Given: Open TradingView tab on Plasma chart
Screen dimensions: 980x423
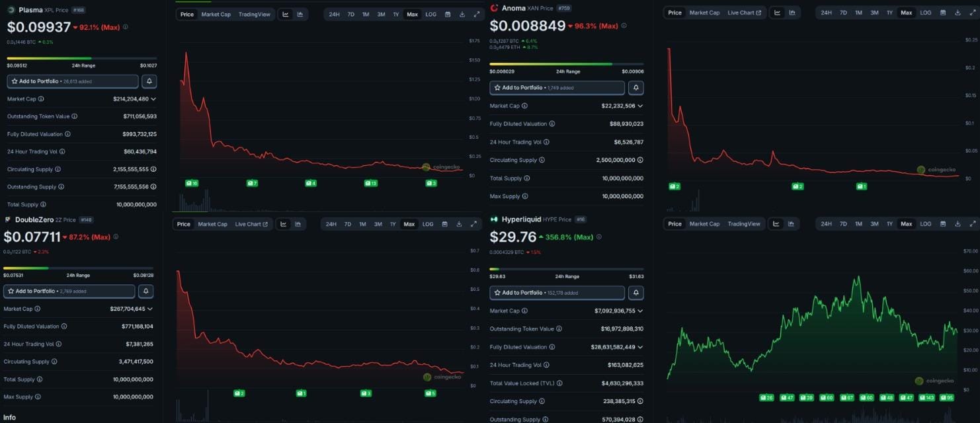Looking at the screenshot, I should (255, 14).
